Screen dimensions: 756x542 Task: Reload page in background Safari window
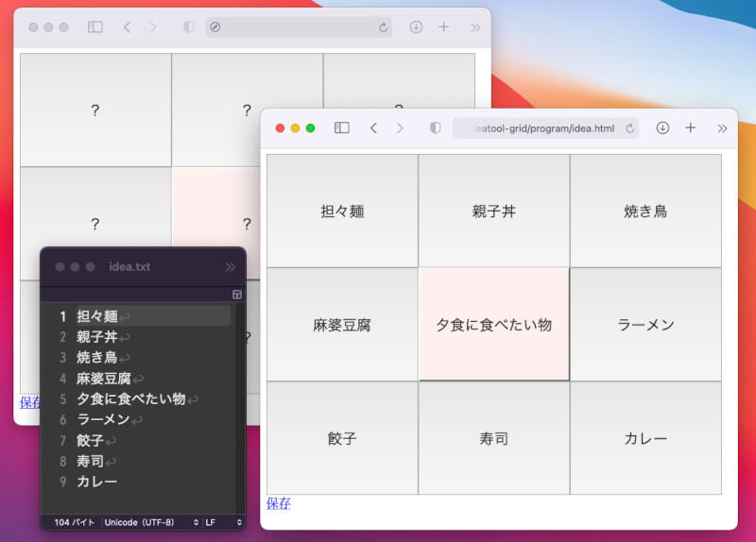tap(384, 27)
